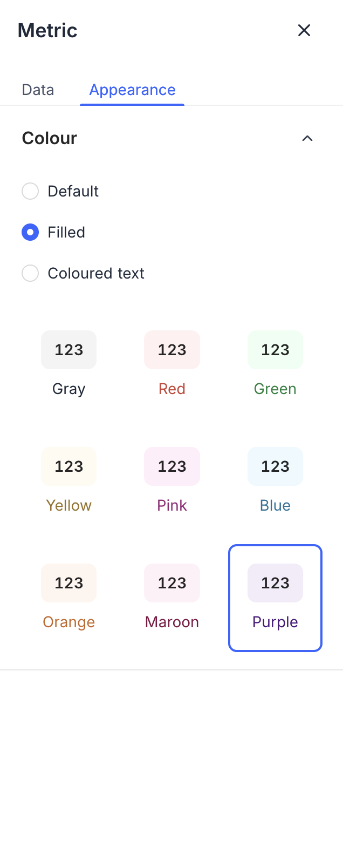Collapse the Colour section
343x868 pixels.
[x=307, y=138]
